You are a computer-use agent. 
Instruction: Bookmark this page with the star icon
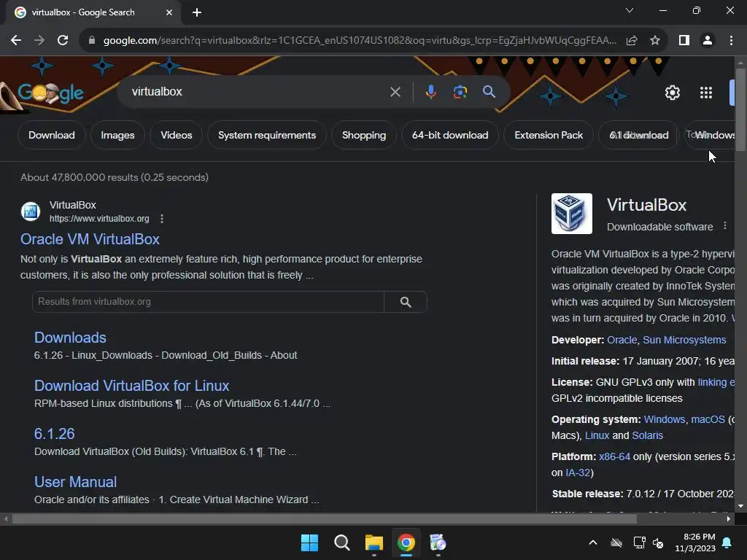655,41
